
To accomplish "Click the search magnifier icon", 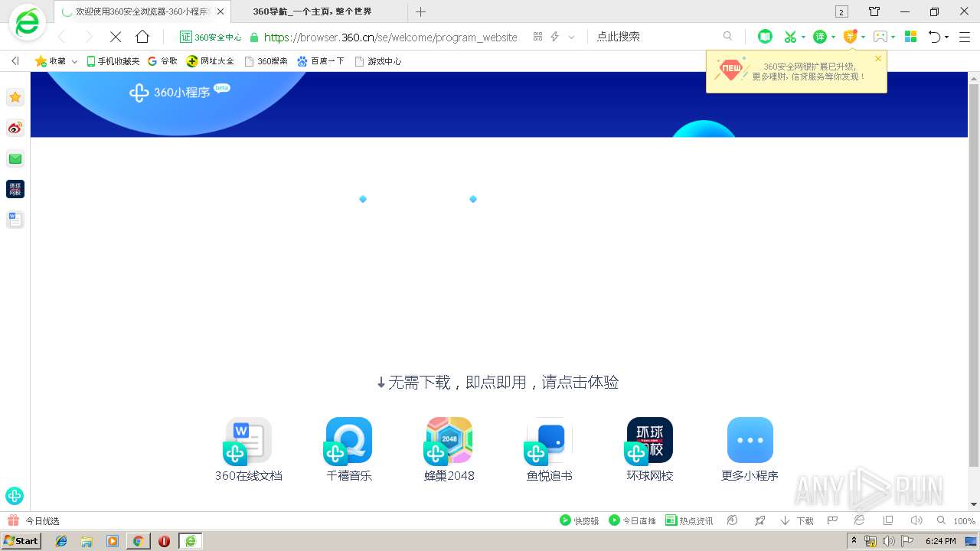I will (727, 37).
